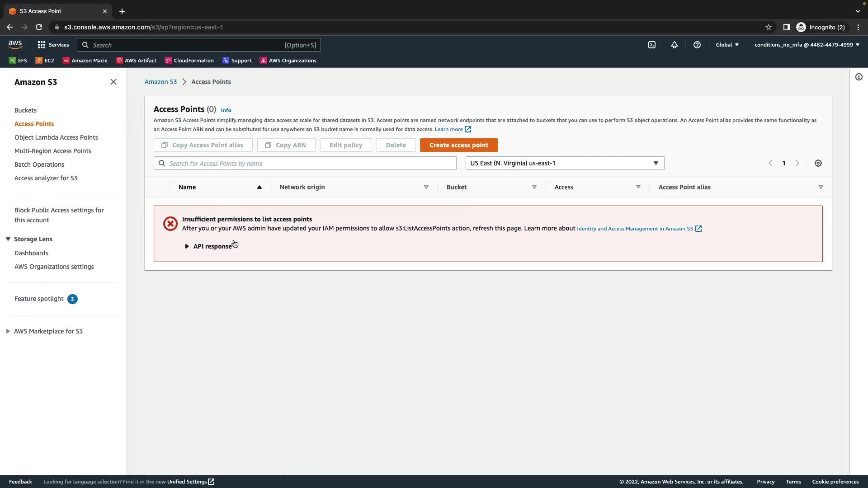The height and width of the screenshot is (488, 868).
Task: Open Multi-Region Access Points page
Action: (52, 151)
